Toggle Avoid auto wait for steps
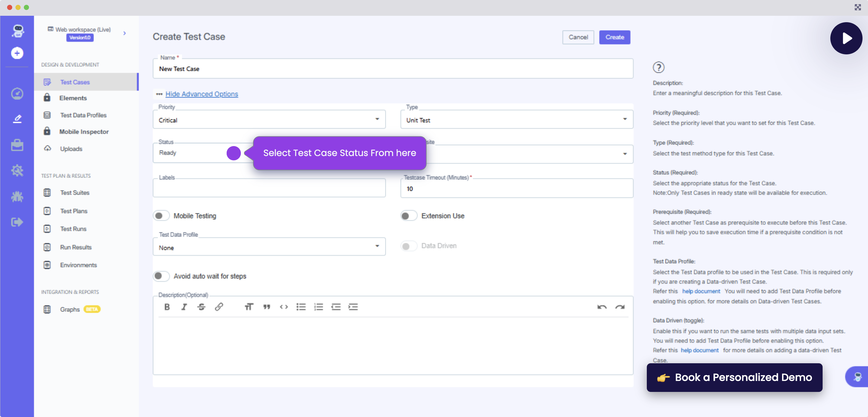The width and height of the screenshot is (868, 417). coord(161,276)
